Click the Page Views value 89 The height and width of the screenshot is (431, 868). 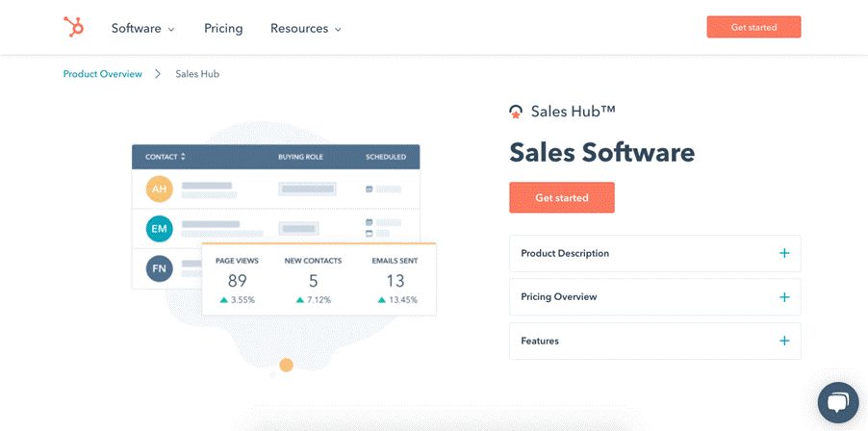coord(237,281)
